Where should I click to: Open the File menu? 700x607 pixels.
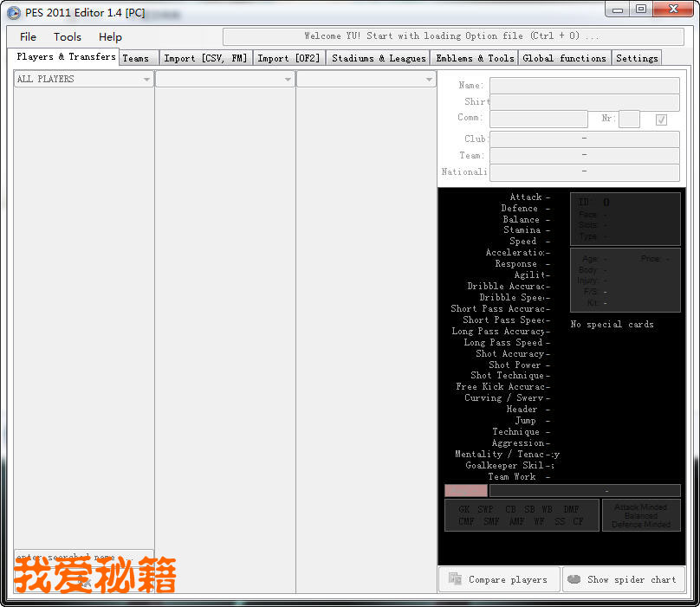tap(28, 37)
